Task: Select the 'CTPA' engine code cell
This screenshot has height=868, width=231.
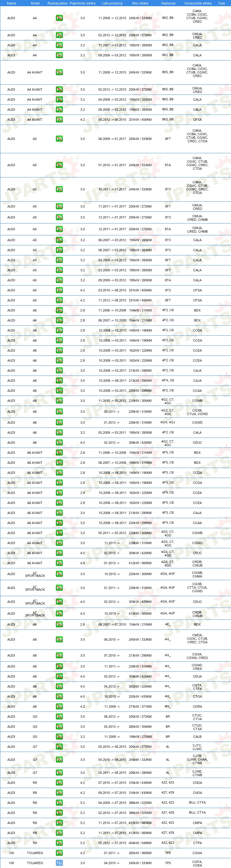Action: tap(197, 843)
